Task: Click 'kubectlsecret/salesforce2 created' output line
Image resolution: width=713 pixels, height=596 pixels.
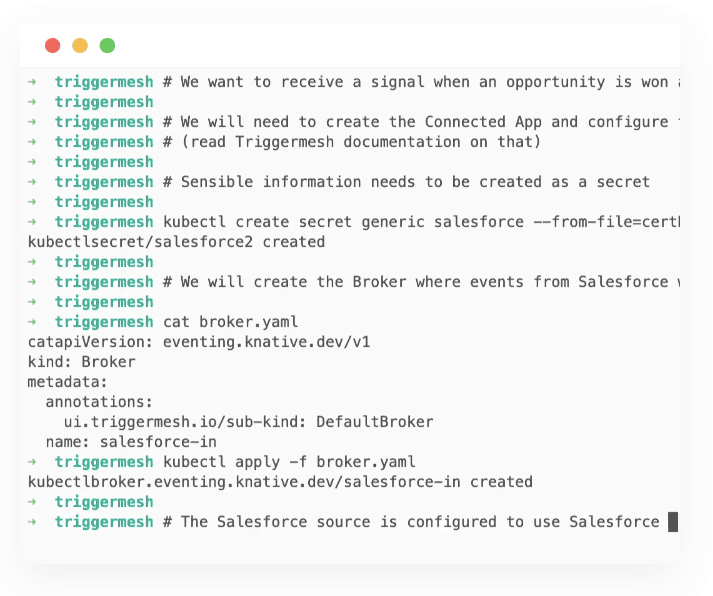Action: (x=176, y=242)
